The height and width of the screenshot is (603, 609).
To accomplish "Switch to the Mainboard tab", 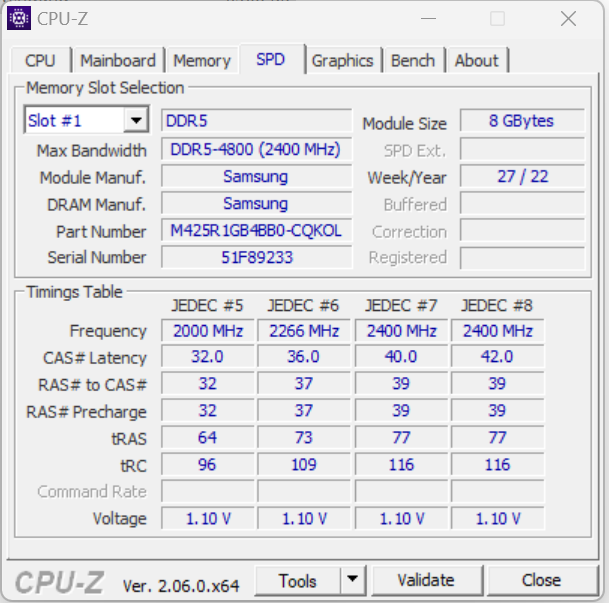I will pos(118,60).
